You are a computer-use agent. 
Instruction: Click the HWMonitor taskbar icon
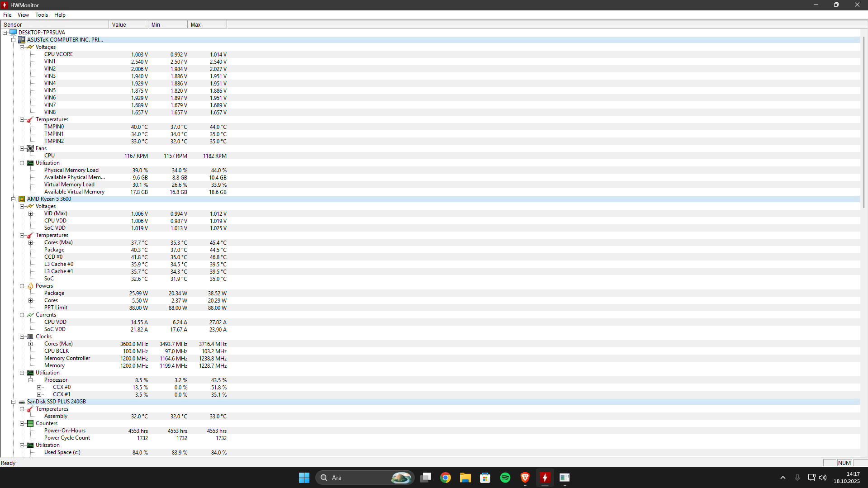[545, 478]
